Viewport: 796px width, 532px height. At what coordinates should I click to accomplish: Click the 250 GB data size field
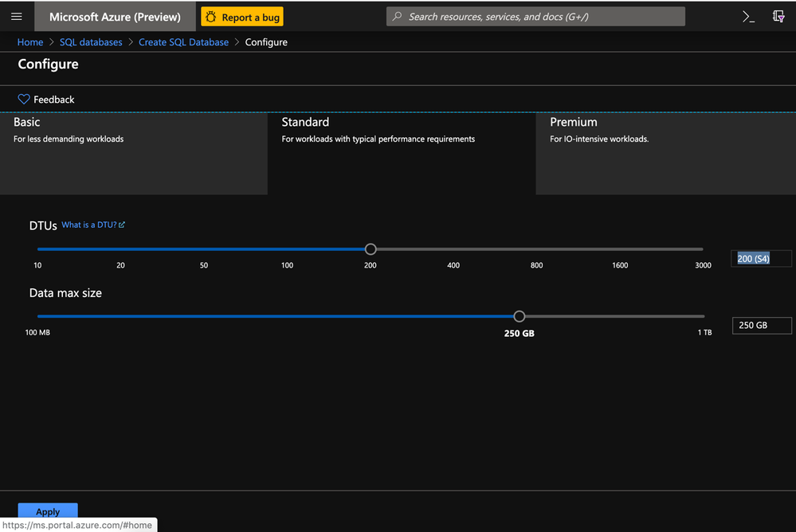click(x=762, y=326)
